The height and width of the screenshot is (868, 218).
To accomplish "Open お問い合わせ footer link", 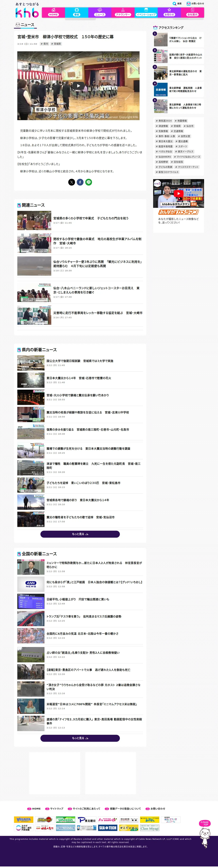I will click(155, 808).
